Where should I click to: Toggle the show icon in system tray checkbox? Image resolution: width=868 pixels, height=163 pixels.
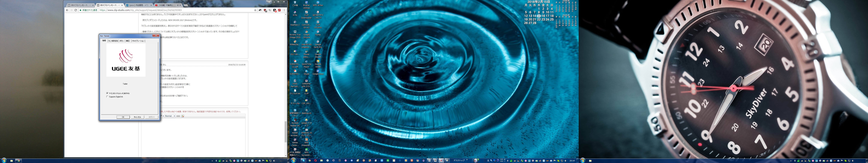[107, 93]
